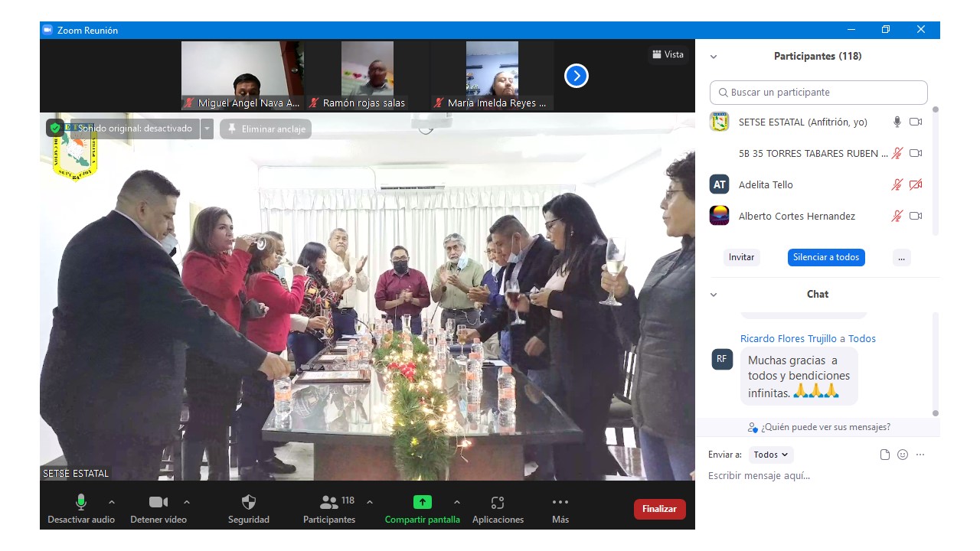Toggle camera with Detener vídeo

coord(158,503)
